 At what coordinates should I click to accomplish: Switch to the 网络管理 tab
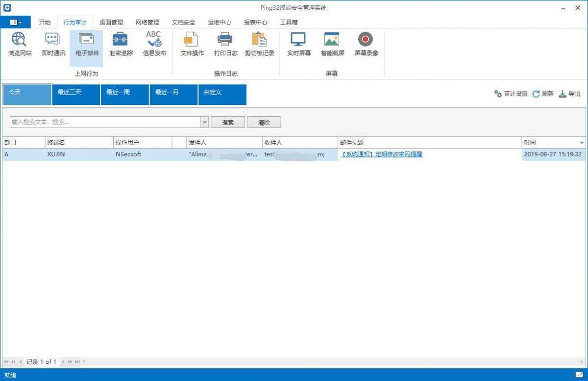147,22
